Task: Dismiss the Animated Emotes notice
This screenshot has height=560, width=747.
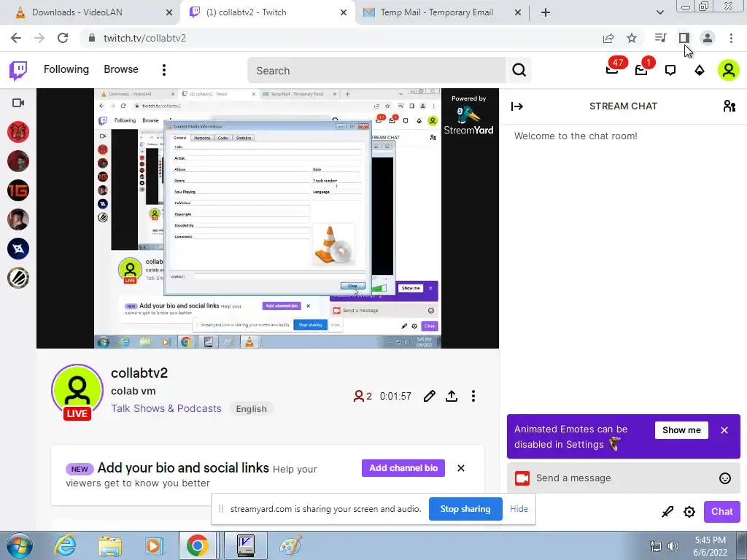Action: (x=724, y=430)
